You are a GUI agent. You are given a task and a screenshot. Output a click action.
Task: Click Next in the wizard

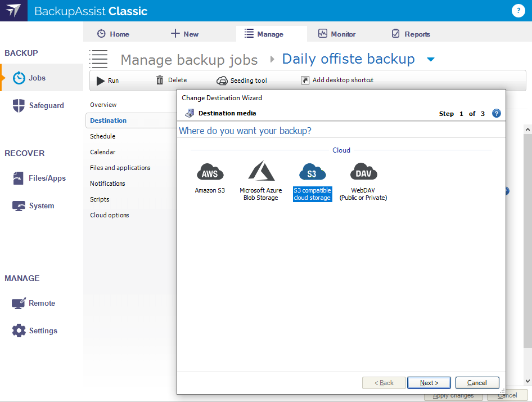pos(429,383)
